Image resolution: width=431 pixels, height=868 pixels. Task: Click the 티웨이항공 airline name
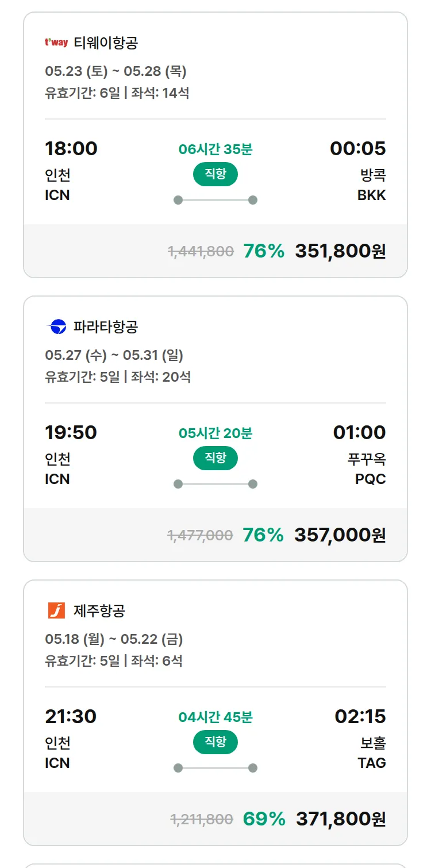tap(106, 43)
